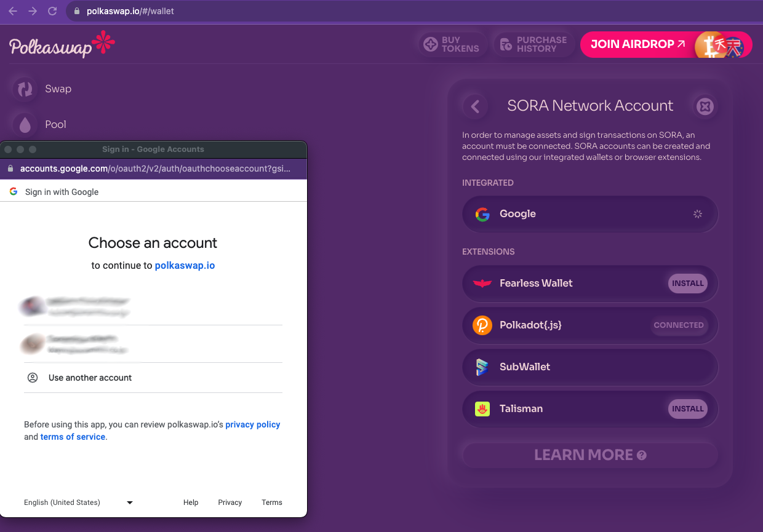The width and height of the screenshot is (763, 532).
Task: Open the English (United States) language dropdown
Action: (x=79, y=502)
